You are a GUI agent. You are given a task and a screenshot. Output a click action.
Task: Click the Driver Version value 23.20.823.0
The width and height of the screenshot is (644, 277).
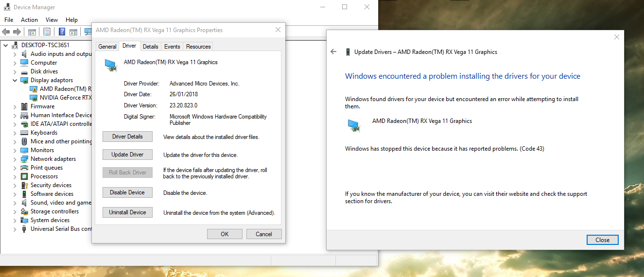[183, 105]
